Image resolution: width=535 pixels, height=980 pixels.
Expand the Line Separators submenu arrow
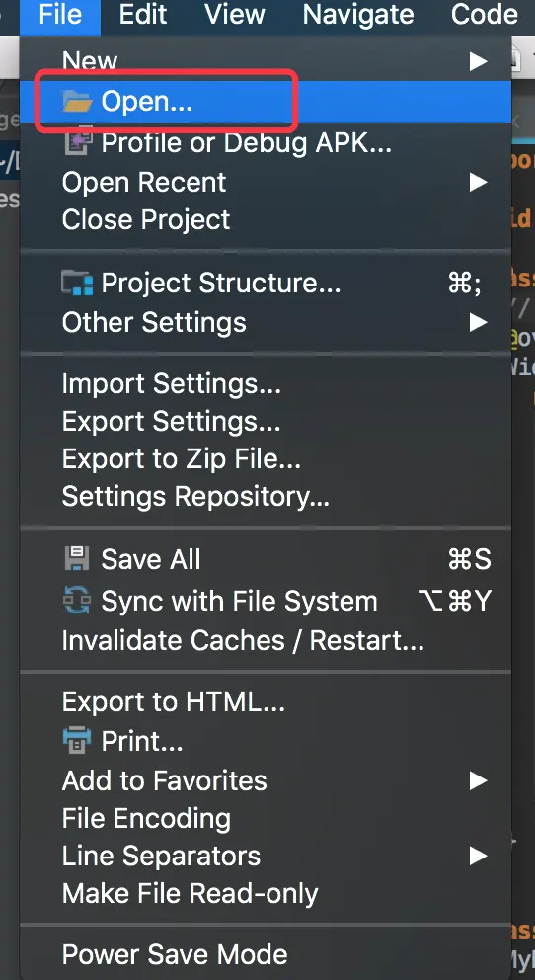coord(478,856)
